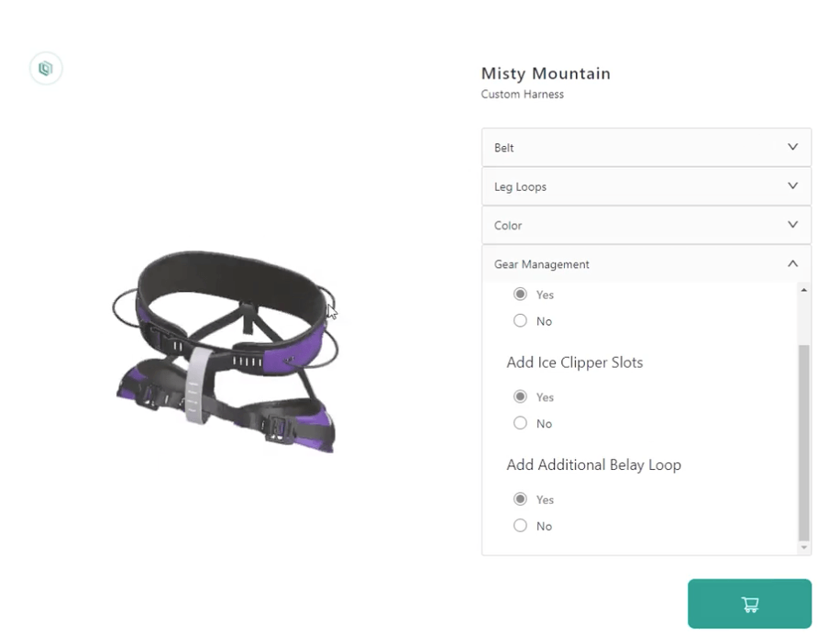Click the scrollbar down arrow
The width and height of the screenshot is (840, 635).
tap(804, 548)
